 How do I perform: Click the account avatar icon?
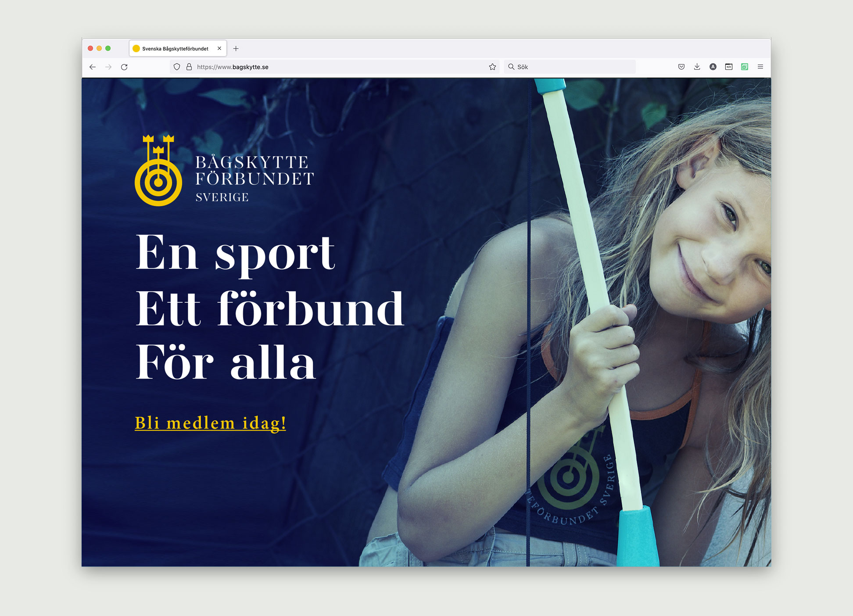(x=713, y=67)
